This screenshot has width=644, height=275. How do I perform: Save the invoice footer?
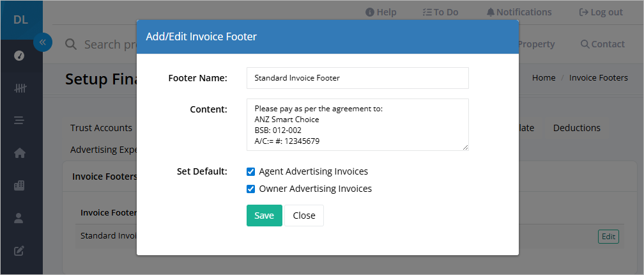[x=264, y=216]
